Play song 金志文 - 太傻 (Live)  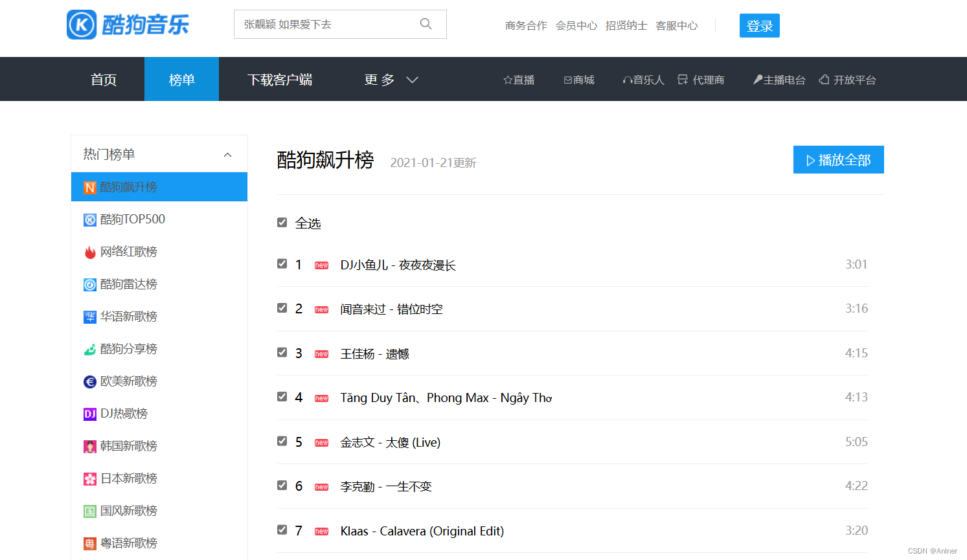[391, 443]
